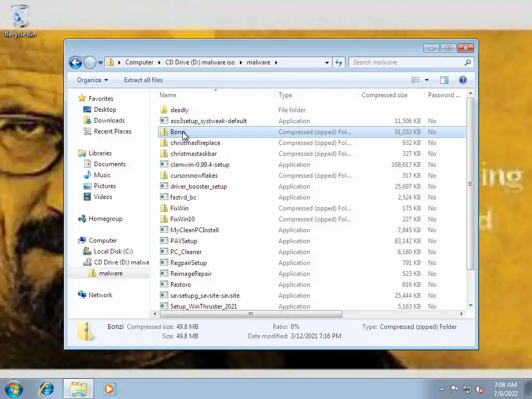
Task: Select aso3setup_systweak-default application icon
Action: pos(164,121)
